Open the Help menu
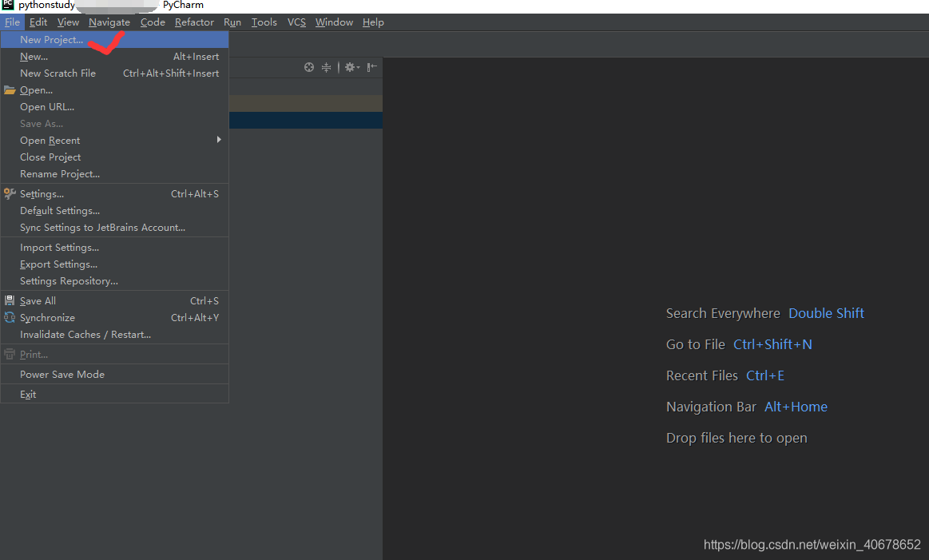 (x=373, y=22)
